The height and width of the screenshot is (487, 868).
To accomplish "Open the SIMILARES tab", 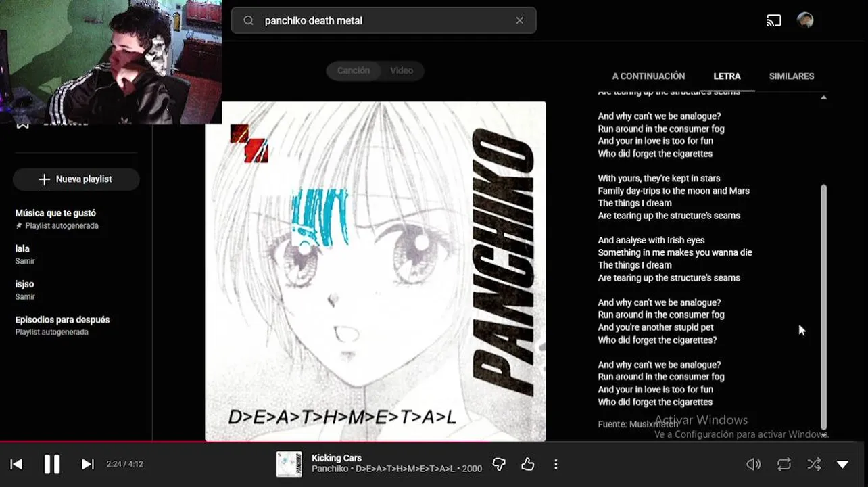I will 792,76.
